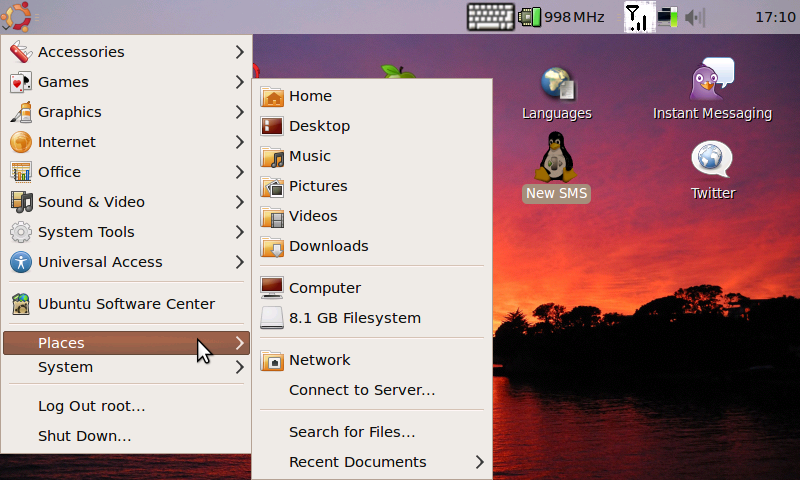The height and width of the screenshot is (480, 800).
Task: Select Home in the Places menu
Action: tap(310, 96)
